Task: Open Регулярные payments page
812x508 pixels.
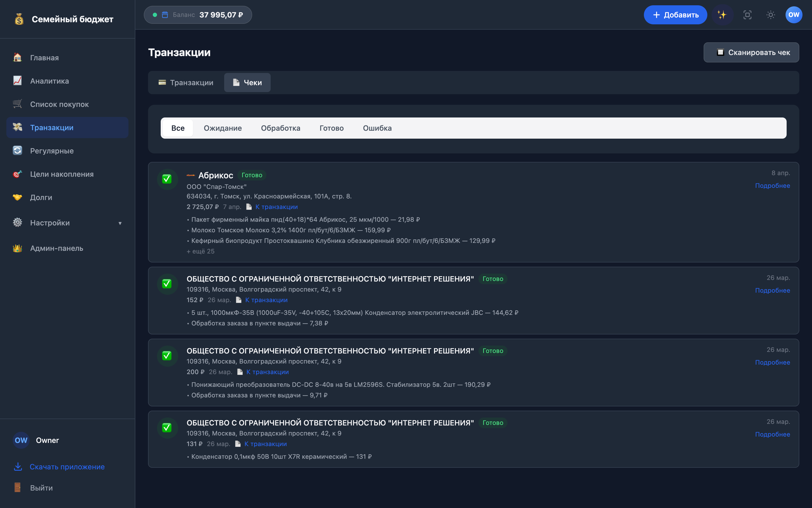Action: pos(67,151)
